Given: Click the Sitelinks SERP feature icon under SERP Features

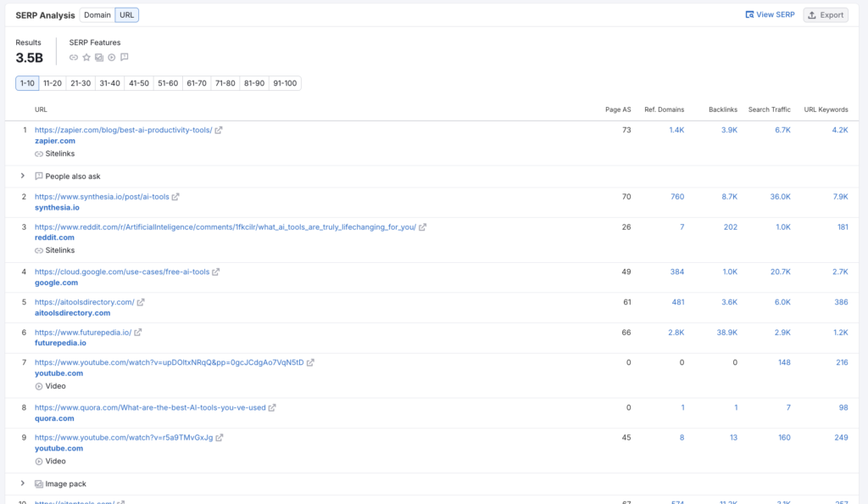Looking at the screenshot, I should [74, 58].
